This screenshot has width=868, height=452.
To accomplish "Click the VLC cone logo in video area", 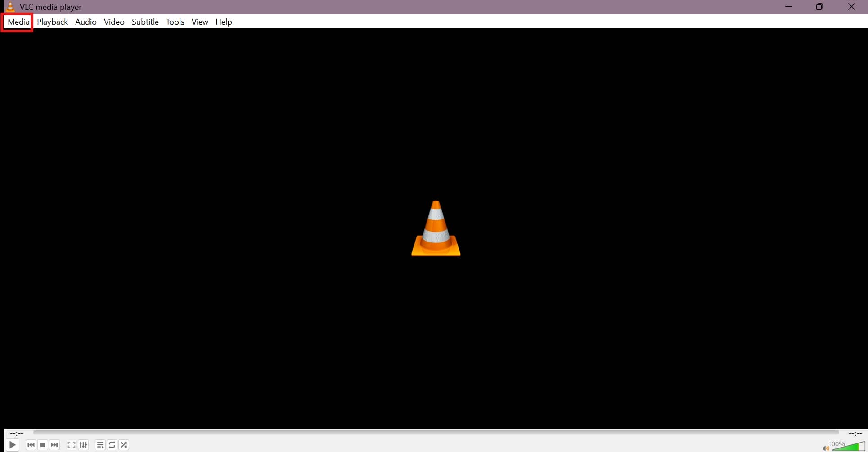I will (436, 228).
